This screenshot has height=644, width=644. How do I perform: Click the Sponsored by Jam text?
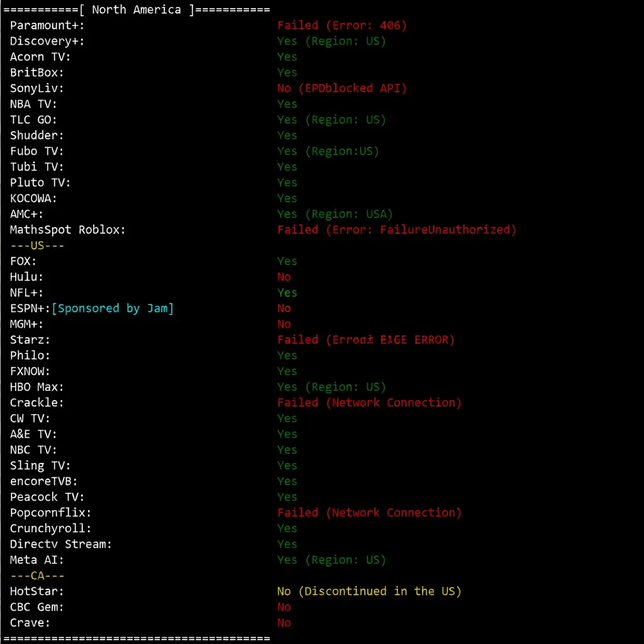tap(113, 308)
